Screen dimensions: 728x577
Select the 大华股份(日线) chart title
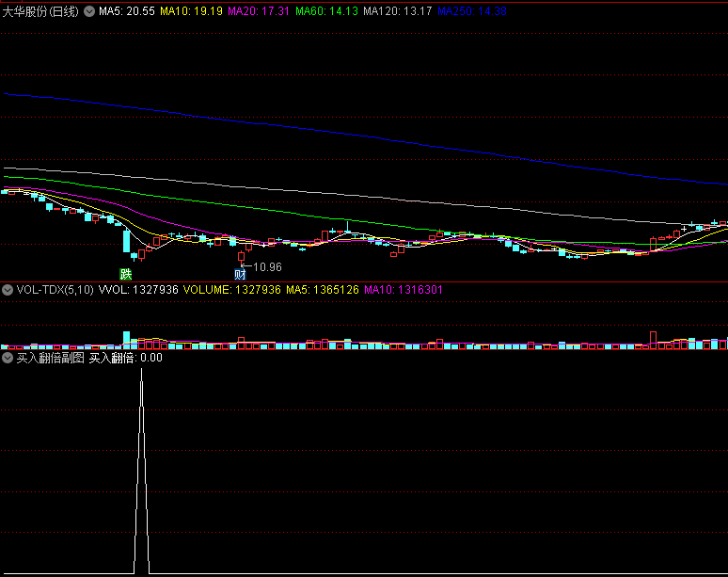(x=40, y=11)
